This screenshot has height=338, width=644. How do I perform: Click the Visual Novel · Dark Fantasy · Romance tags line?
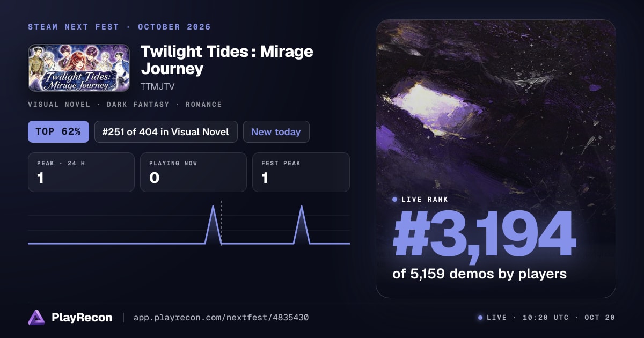(x=125, y=105)
